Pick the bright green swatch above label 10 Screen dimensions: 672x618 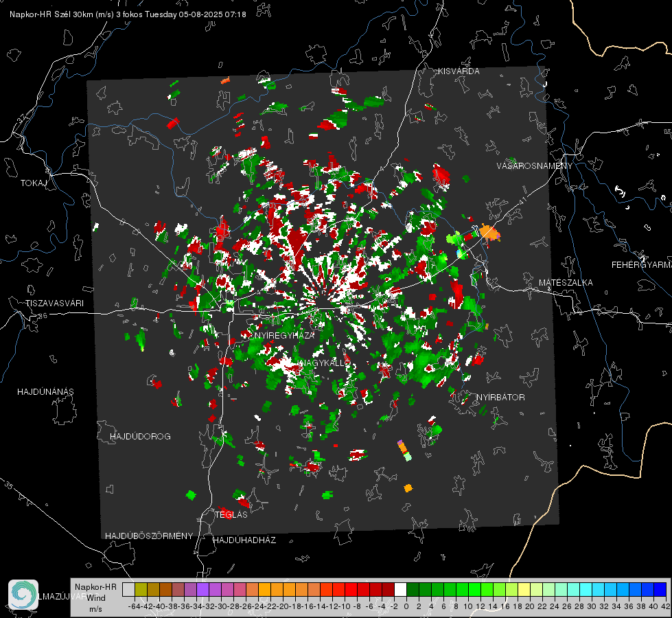[474, 589]
